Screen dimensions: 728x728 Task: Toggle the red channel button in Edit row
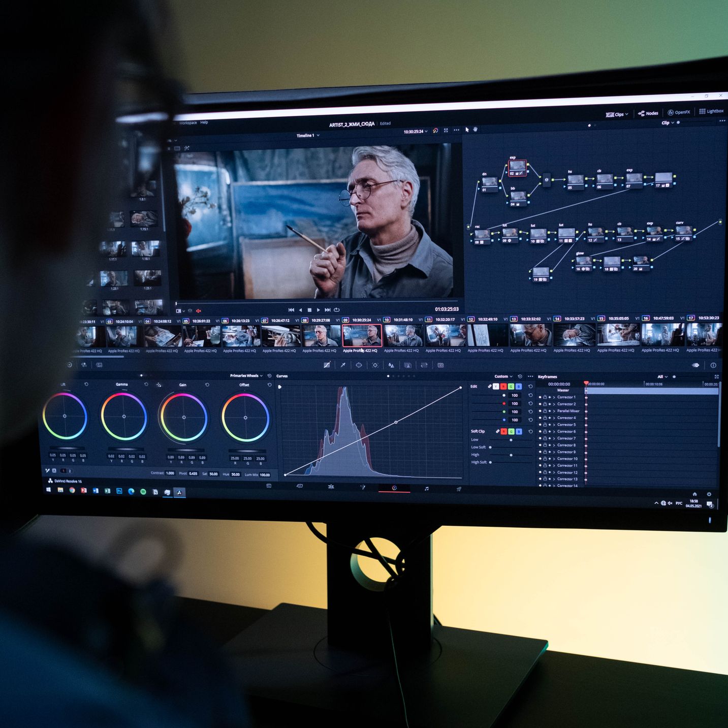pyautogui.click(x=503, y=387)
